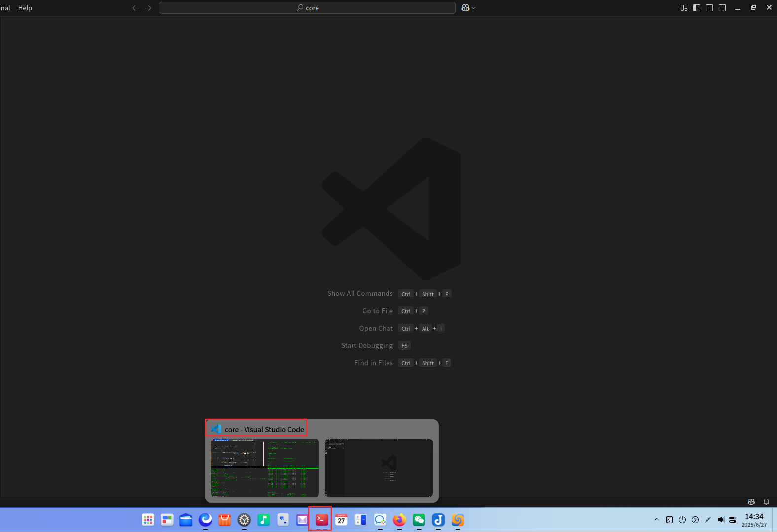
Task: Click the 'core - Visual Studio Code' preview title
Action: (x=264, y=429)
